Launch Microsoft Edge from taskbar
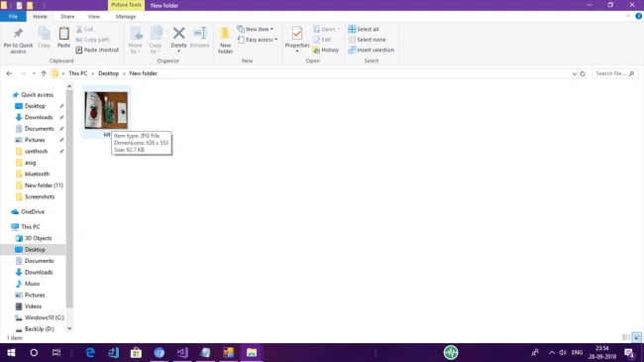The width and height of the screenshot is (644, 362). point(90,352)
